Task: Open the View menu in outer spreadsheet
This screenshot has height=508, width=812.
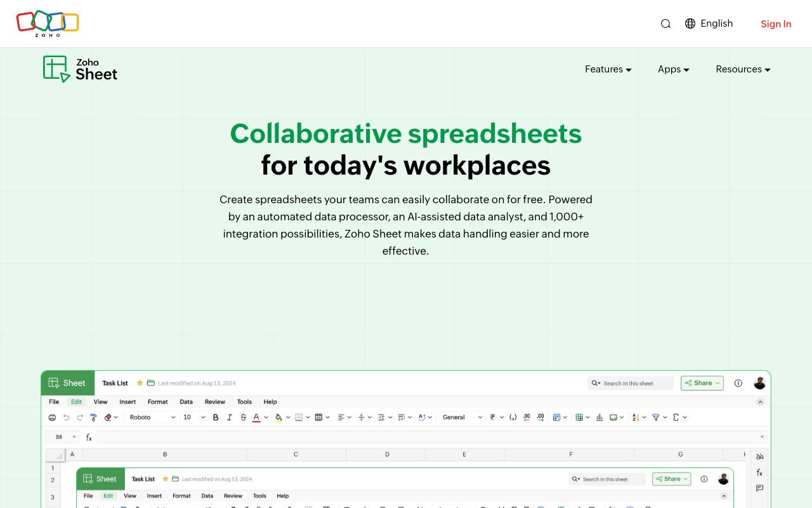Action: (x=100, y=402)
